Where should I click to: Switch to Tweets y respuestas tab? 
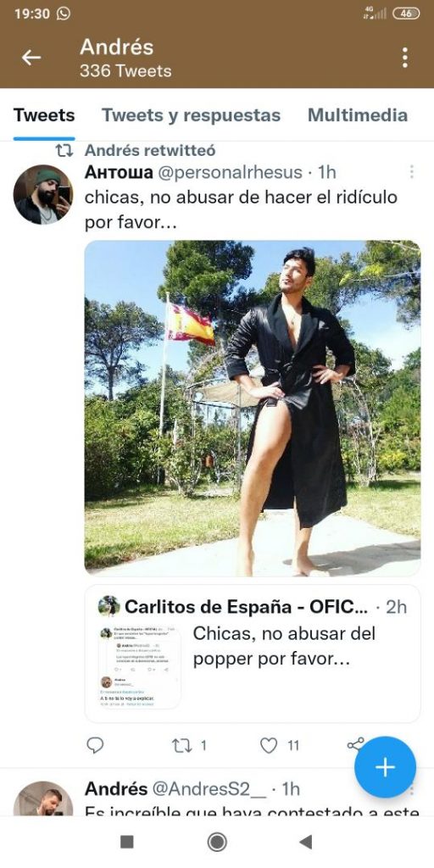[x=191, y=115]
